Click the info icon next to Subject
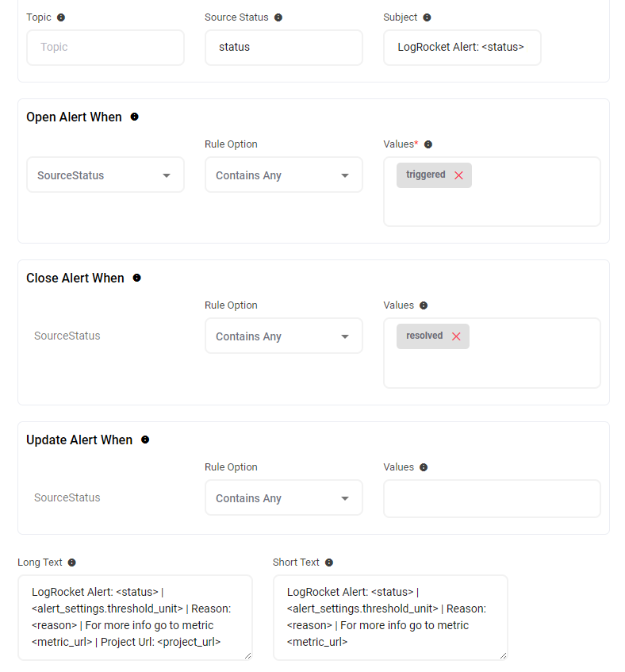Image resolution: width=625 pixels, height=672 pixels. tap(428, 17)
